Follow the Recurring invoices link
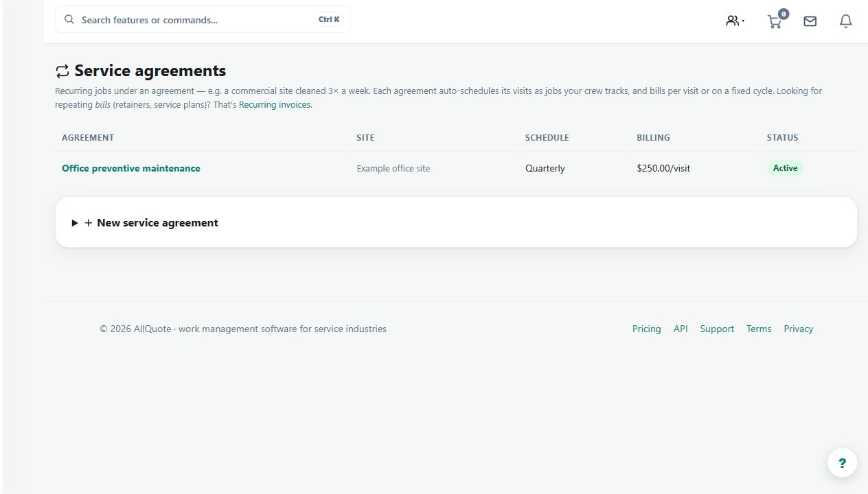 (275, 105)
